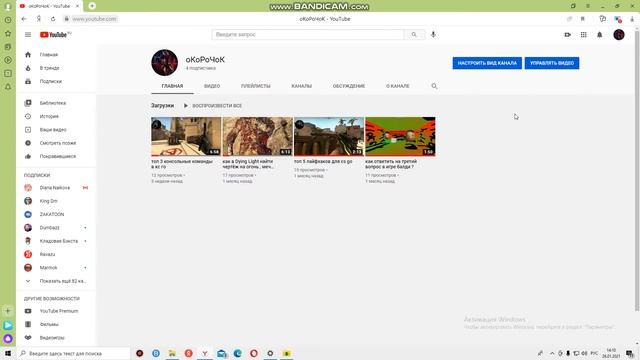Start voice search with the microphone icon
This screenshot has width=640, height=360.
pos(433,35)
